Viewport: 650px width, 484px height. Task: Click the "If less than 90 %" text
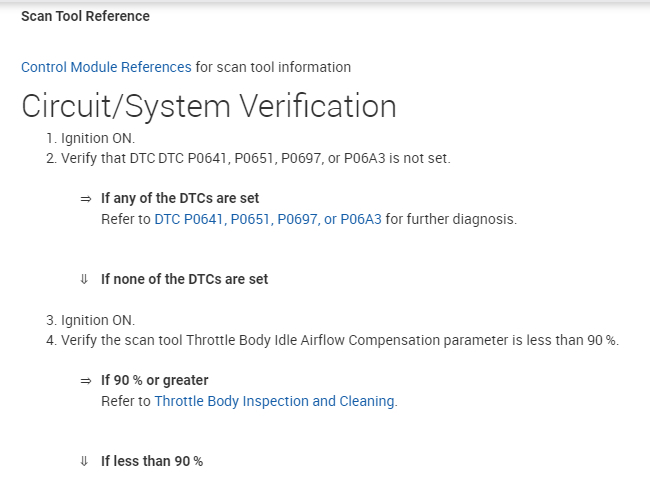pos(151,461)
